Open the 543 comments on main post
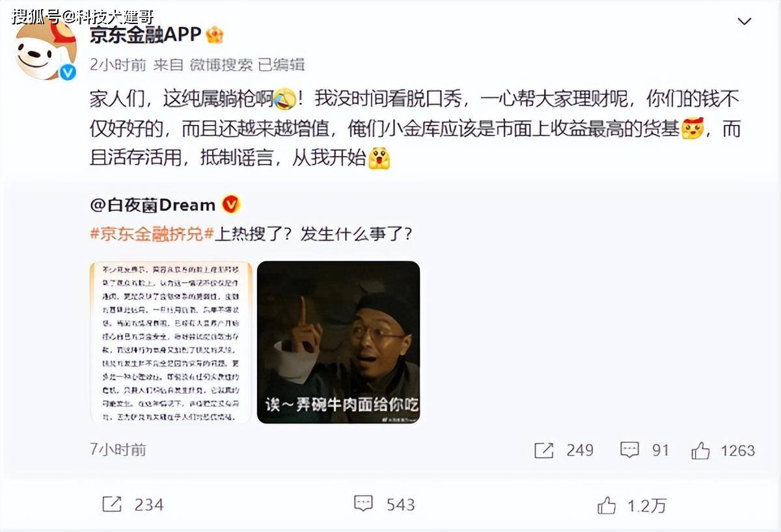This screenshot has width=781, height=532. click(384, 504)
